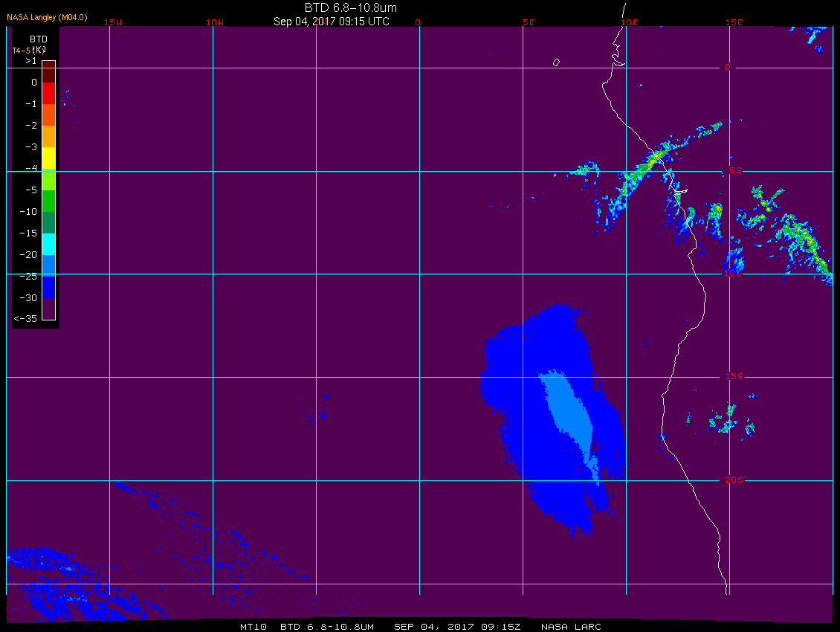The height and width of the screenshot is (632, 840).
Task: Pick the deep blue swatch between -25 and -30
Action: click(49, 287)
